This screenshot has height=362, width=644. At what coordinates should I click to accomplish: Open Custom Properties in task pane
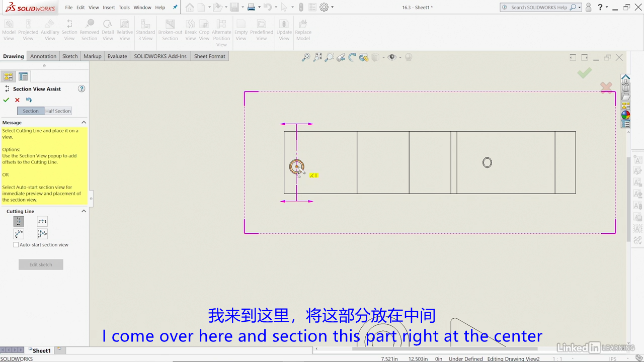(x=625, y=124)
